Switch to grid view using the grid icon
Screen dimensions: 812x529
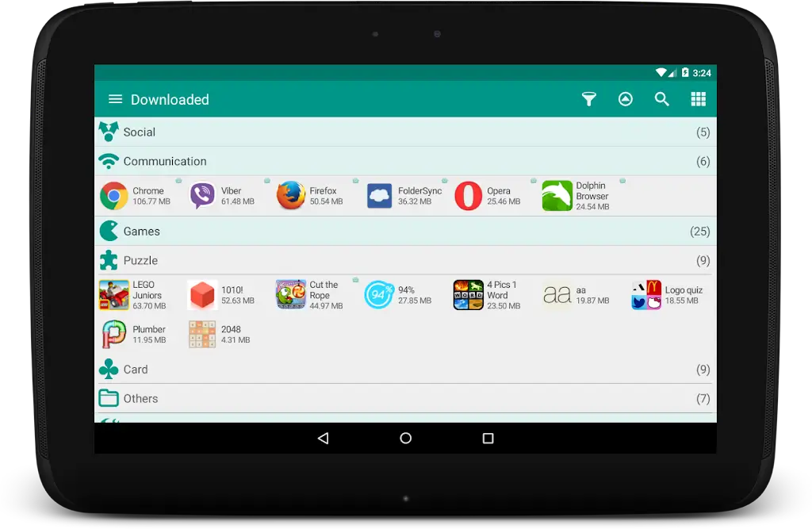698,99
